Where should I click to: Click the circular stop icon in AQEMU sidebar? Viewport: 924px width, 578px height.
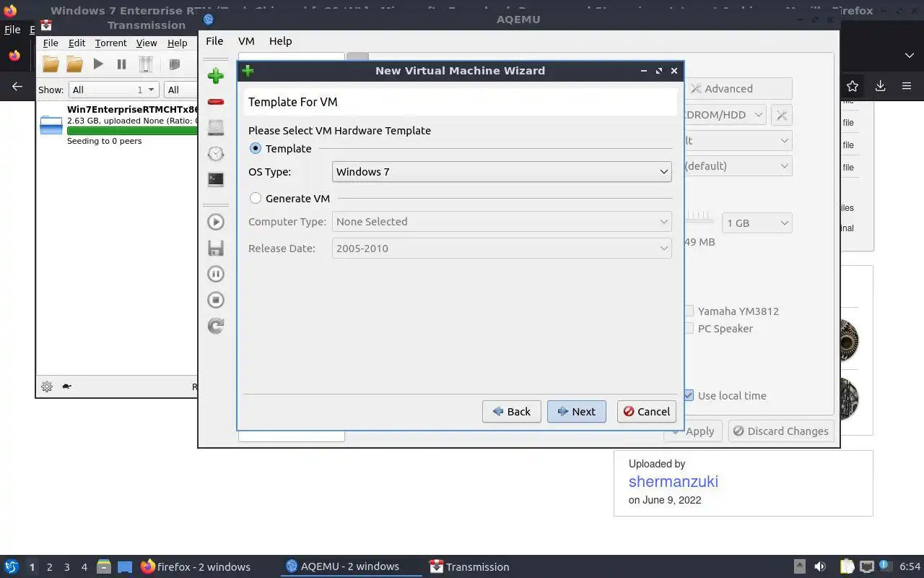pos(215,300)
